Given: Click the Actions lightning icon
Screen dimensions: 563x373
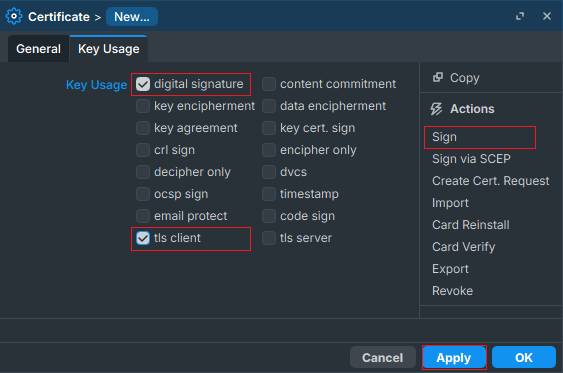Looking at the screenshot, I should point(437,109).
